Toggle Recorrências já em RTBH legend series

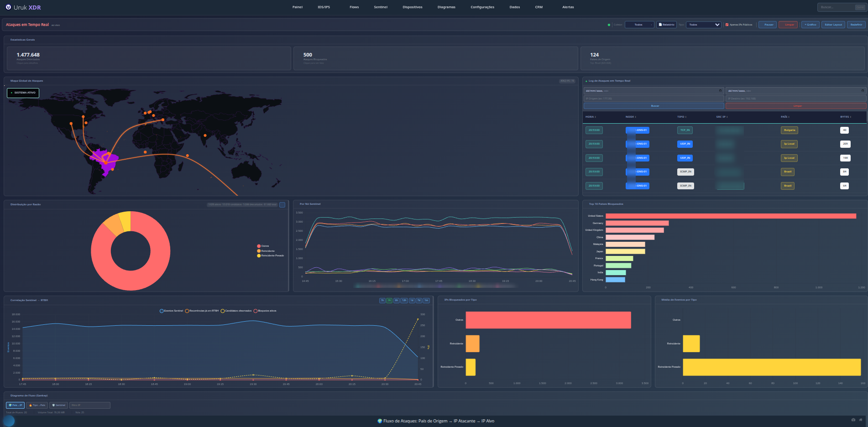[202, 311]
